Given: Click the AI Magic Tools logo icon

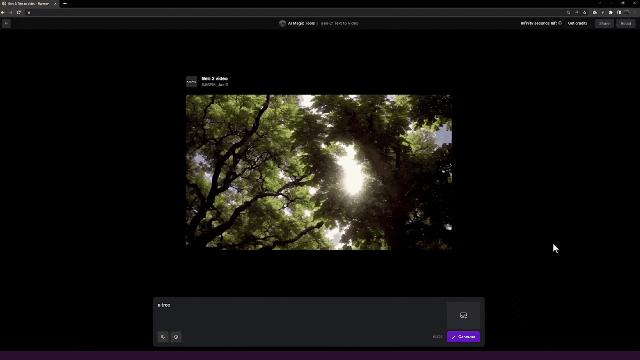Looking at the screenshot, I should coord(282,23).
